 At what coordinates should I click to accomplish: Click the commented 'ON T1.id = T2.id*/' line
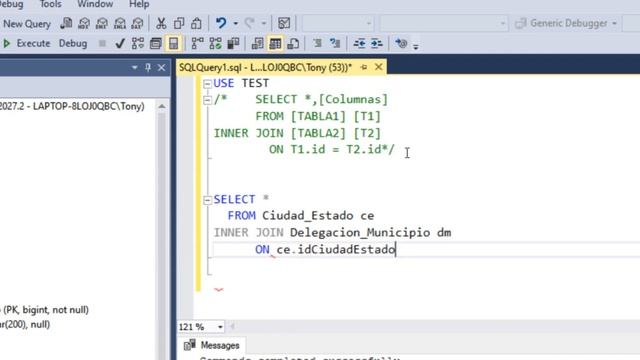tap(331, 149)
